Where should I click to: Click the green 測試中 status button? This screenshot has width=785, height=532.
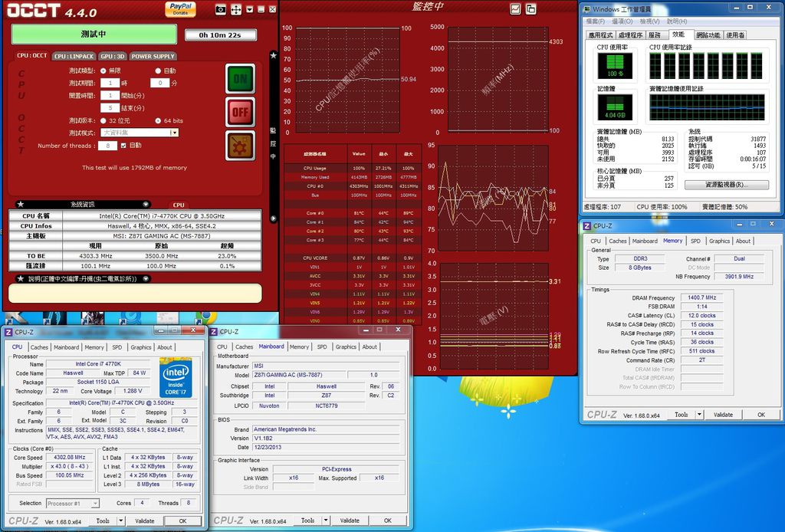pos(94,34)
